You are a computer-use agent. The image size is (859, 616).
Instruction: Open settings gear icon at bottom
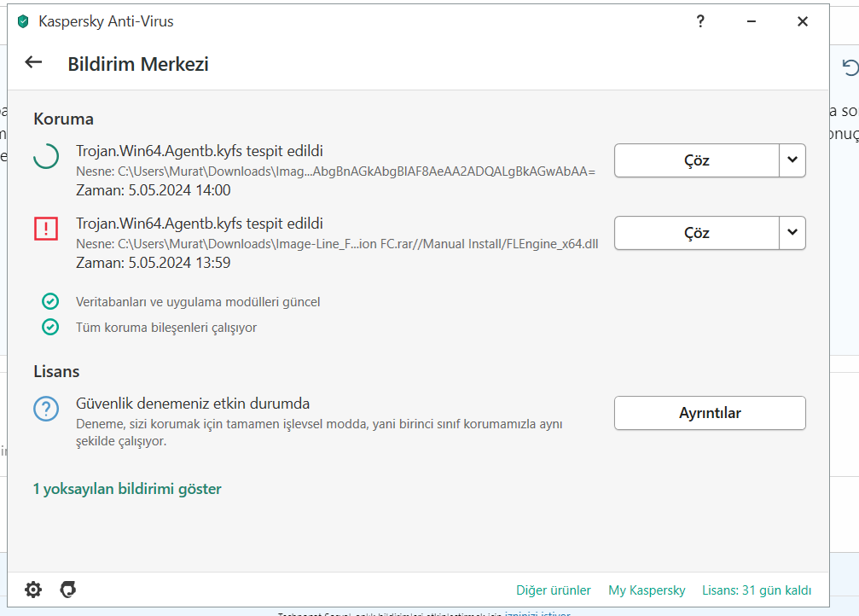pos(33,590)
